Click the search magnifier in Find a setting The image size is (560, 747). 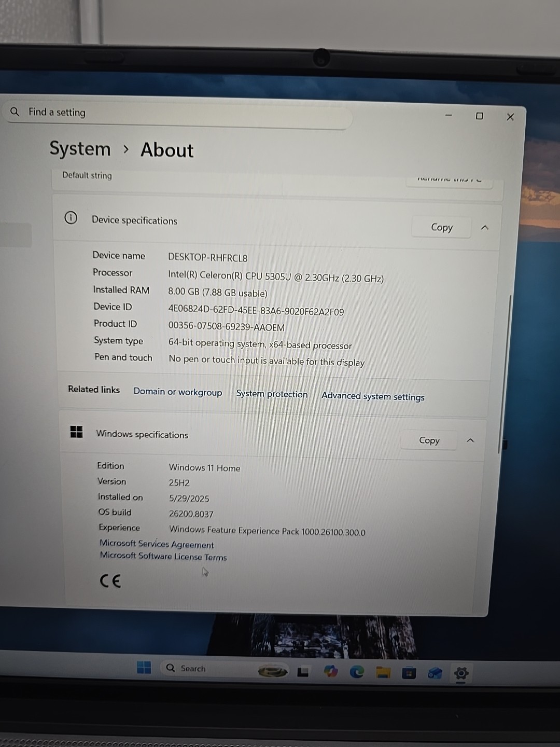click(x=15, y=112)
